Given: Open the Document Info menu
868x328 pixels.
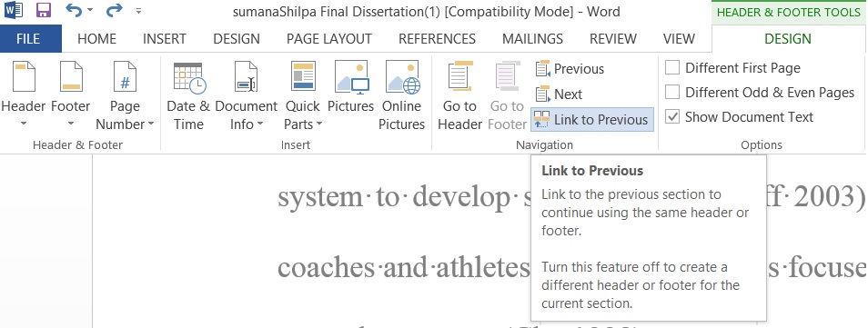Looking at the screenshot, I should [x=247, y=95].
